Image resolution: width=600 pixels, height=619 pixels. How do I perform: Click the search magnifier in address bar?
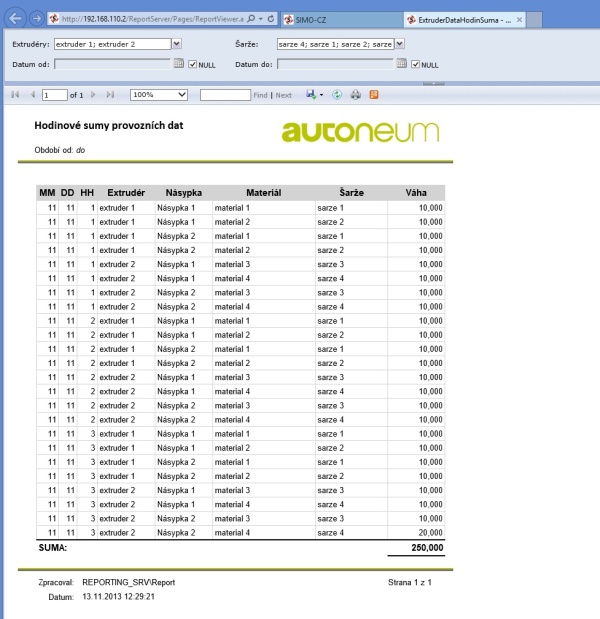[251, 19]
